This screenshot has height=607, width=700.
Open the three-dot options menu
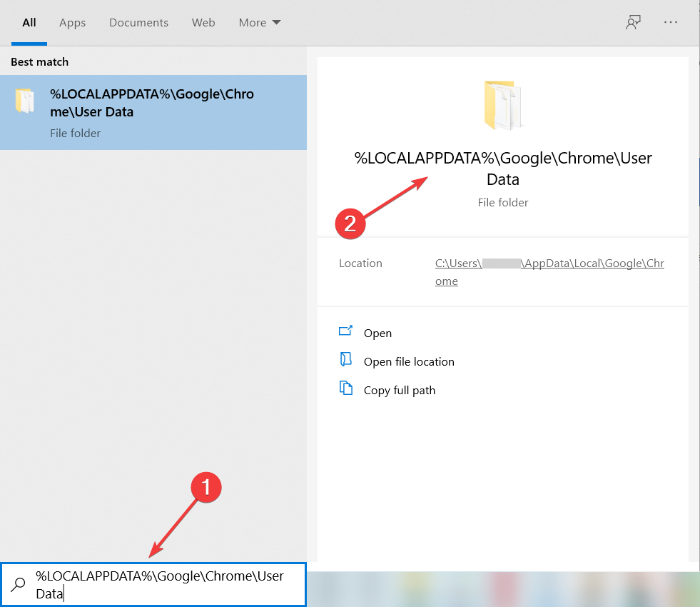671,22
